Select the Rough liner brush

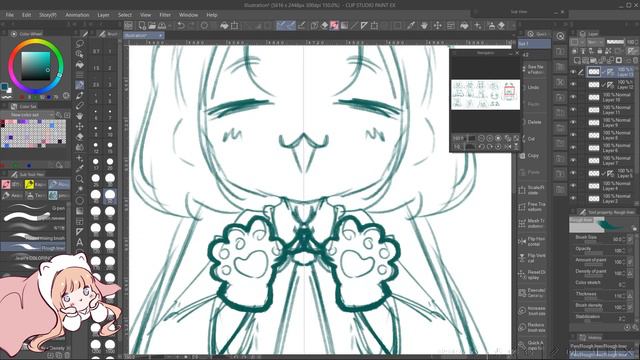click(x=33, y=247)
